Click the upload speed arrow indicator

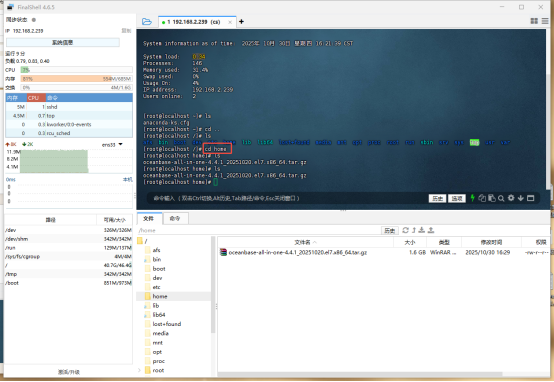[x=7, y=144]
